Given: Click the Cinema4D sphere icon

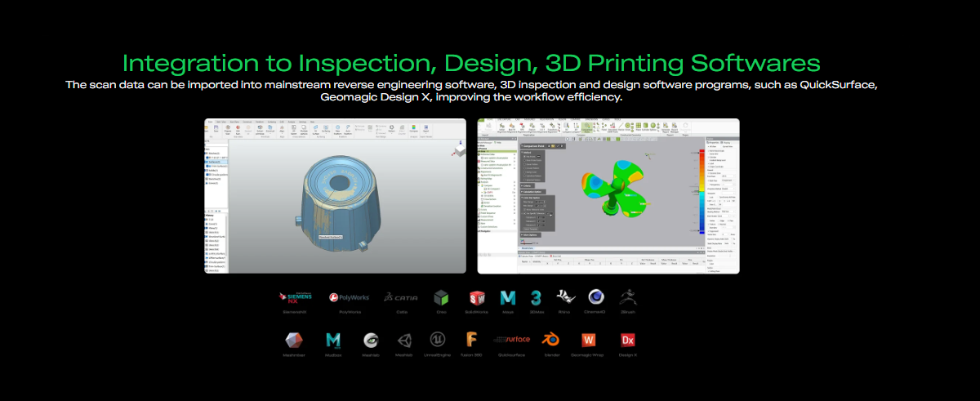Looking at the screenshot, I should click(596, 297).
